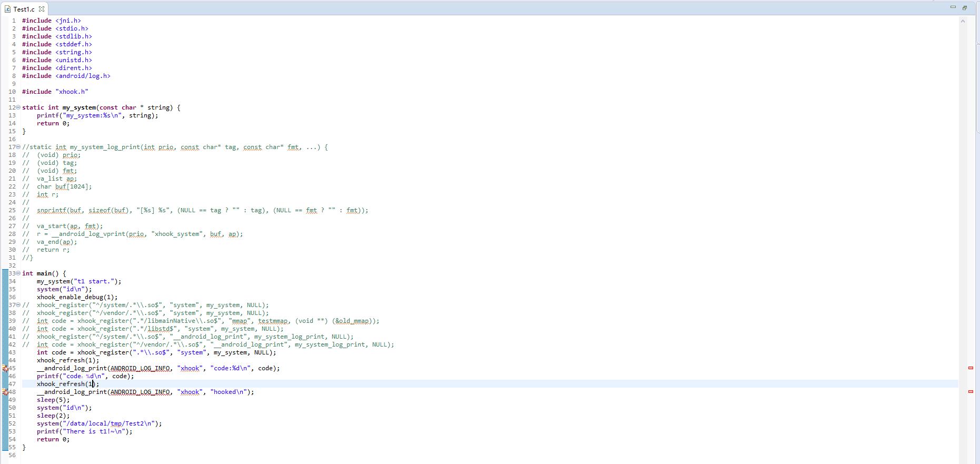The image size is (980, 464).
Task: Place cursor on '#include <stdio.h>' line
Action: 55,28
